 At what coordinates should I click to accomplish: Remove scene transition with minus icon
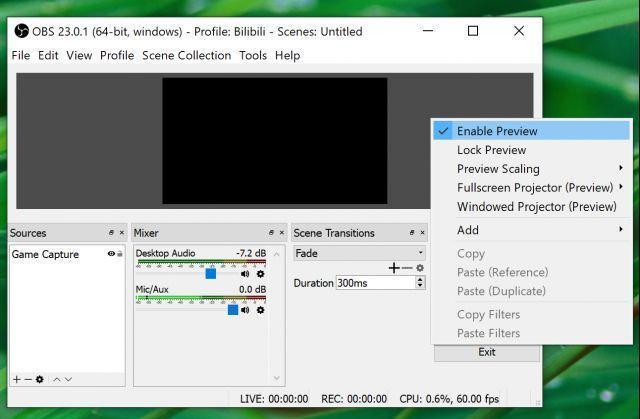pyautogui.click(x=407, y=268)
